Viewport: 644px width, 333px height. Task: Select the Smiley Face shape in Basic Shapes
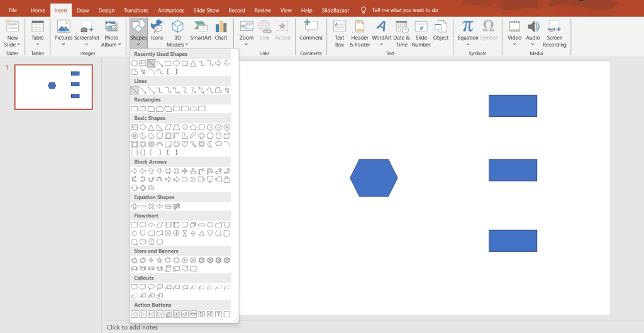point(177,144)
